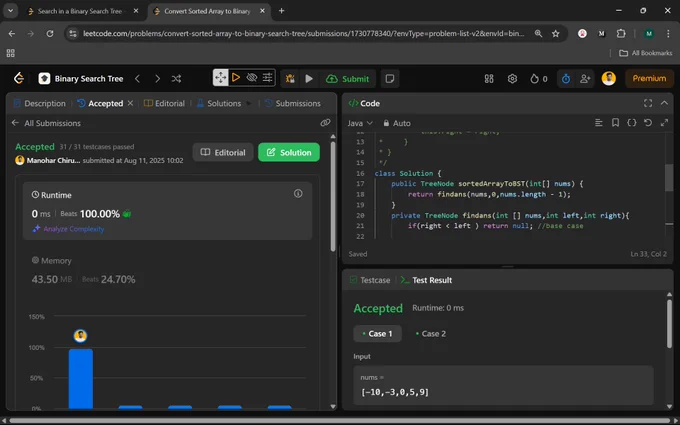Click the nums input value box
680x425 pixels.
[503, 386]
